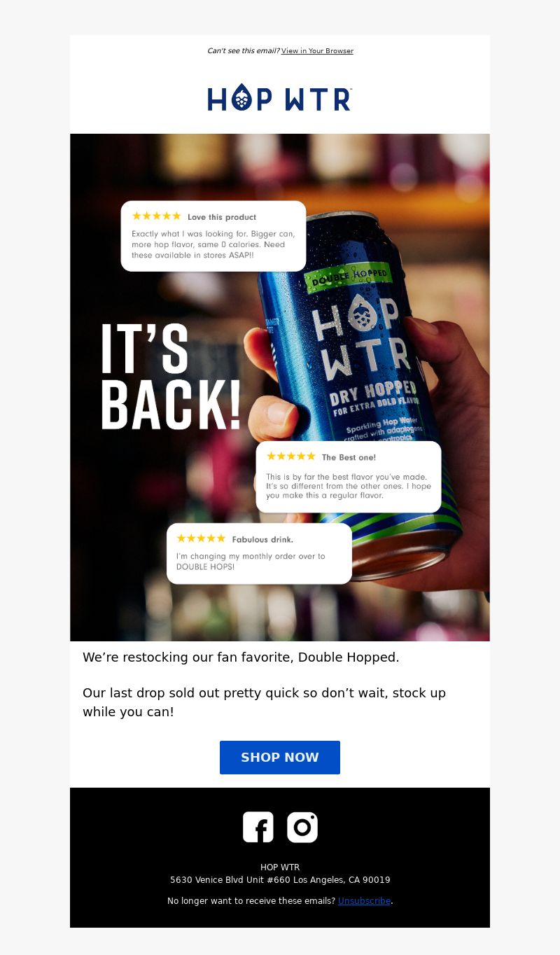
Task: Click stars on Love this product review
Action: [157, 216]
